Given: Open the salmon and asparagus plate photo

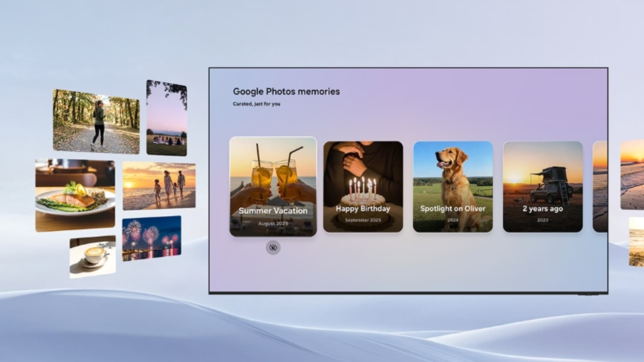Looking at the screenshot, I should coord(75,195).
